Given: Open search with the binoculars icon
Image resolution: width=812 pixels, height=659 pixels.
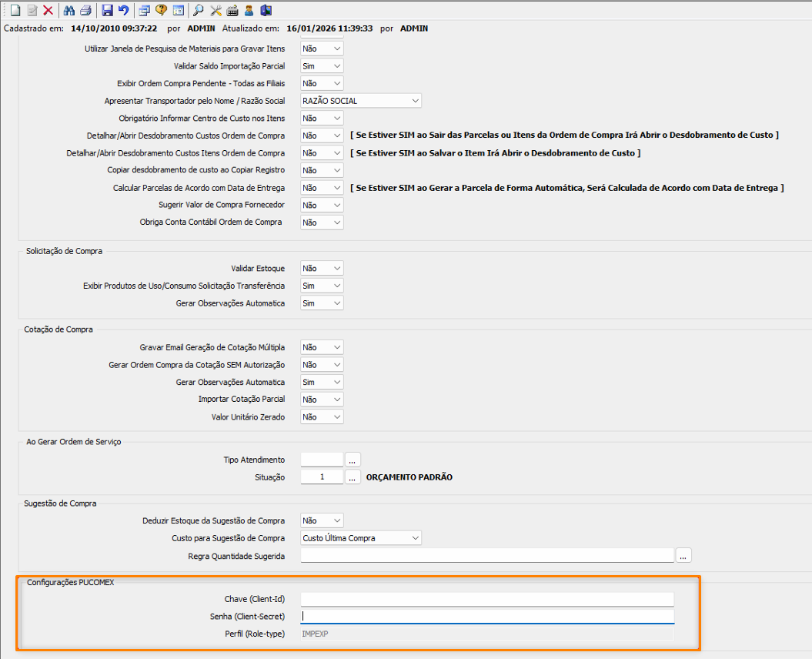Looking at the screenshot, I should (x=69, y=11).
